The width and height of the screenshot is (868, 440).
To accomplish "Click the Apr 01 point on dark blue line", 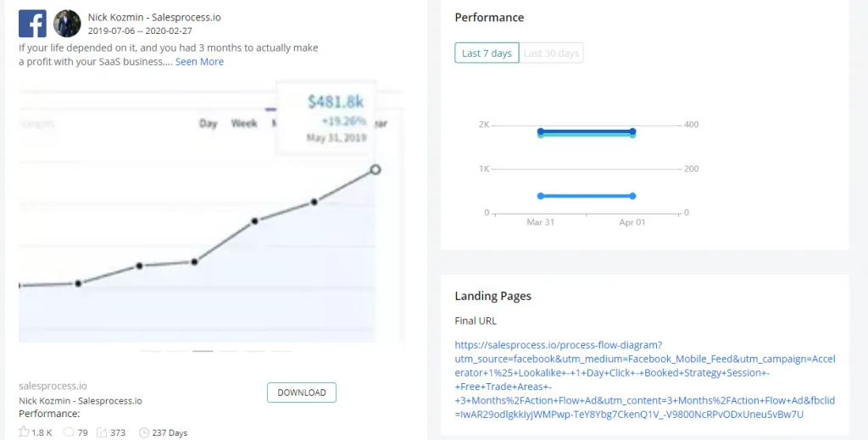I will (x=632, y=131).
